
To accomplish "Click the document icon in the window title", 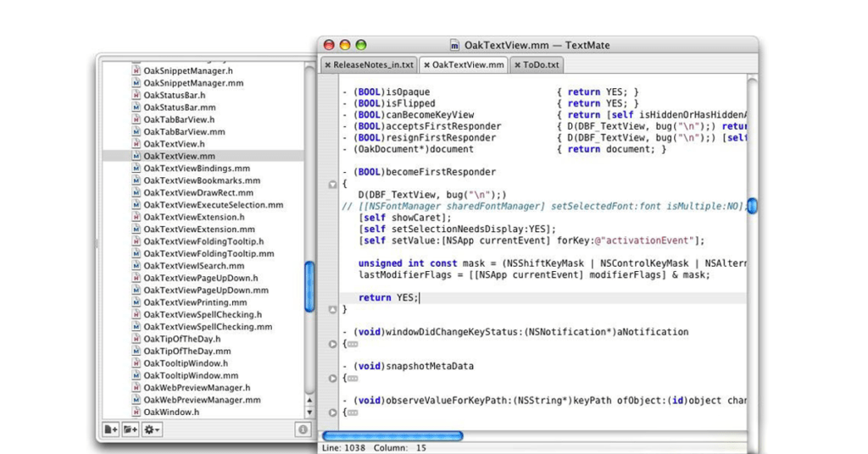I will pos(454,46).
